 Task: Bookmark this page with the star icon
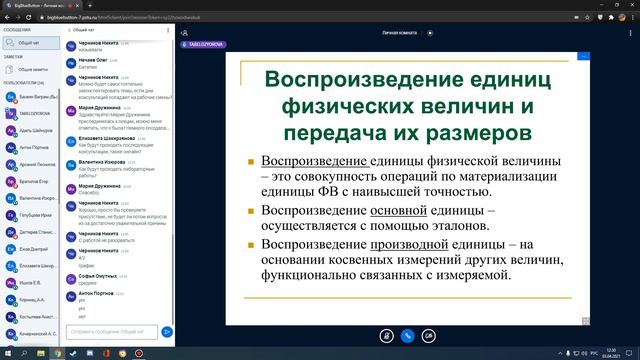click(x=587, y=18)
